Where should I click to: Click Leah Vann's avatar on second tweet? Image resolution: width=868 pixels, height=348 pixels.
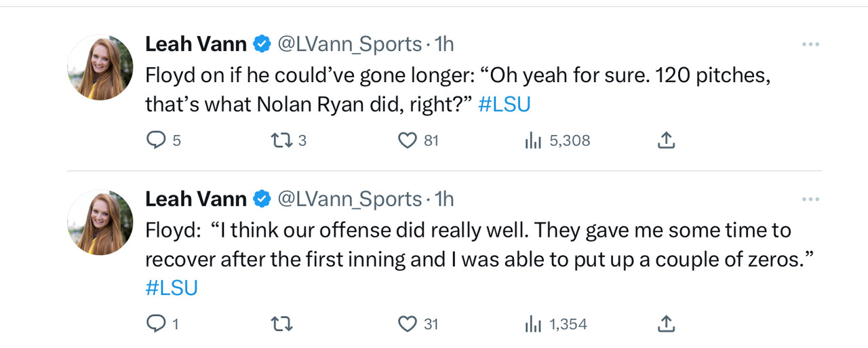pyautogui.click(x=100, y=222)
